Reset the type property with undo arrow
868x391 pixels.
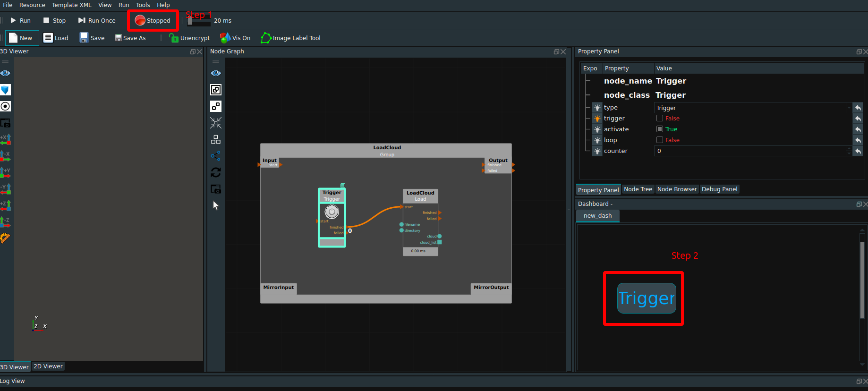[x=858, y=108]
